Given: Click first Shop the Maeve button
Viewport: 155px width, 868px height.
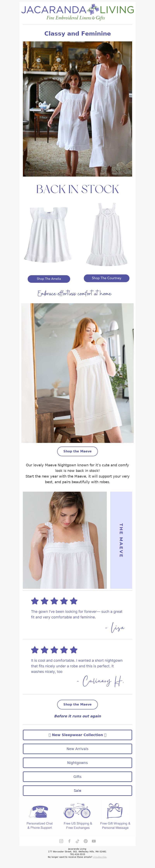Looking at the screenshot, I should 77,451.
